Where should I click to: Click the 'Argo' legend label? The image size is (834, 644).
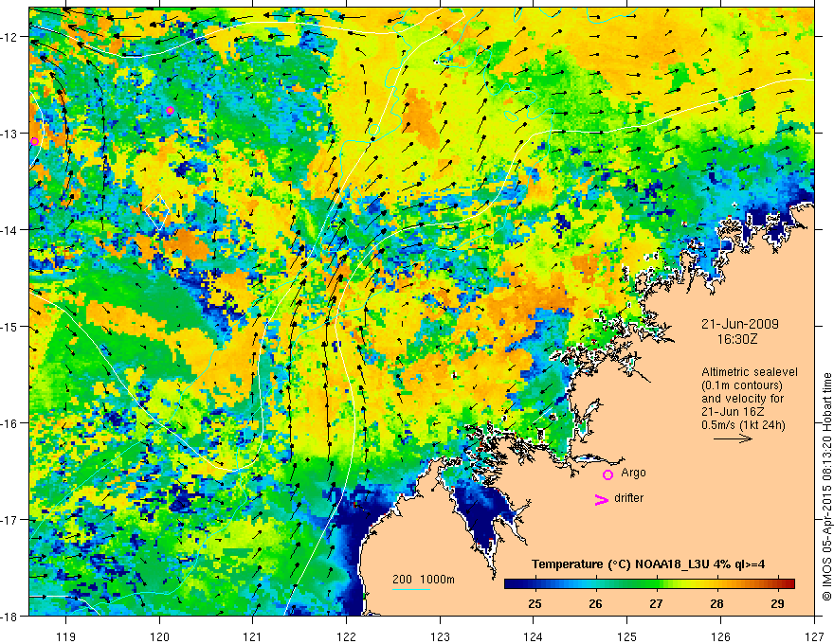click(x=633, y=473)
